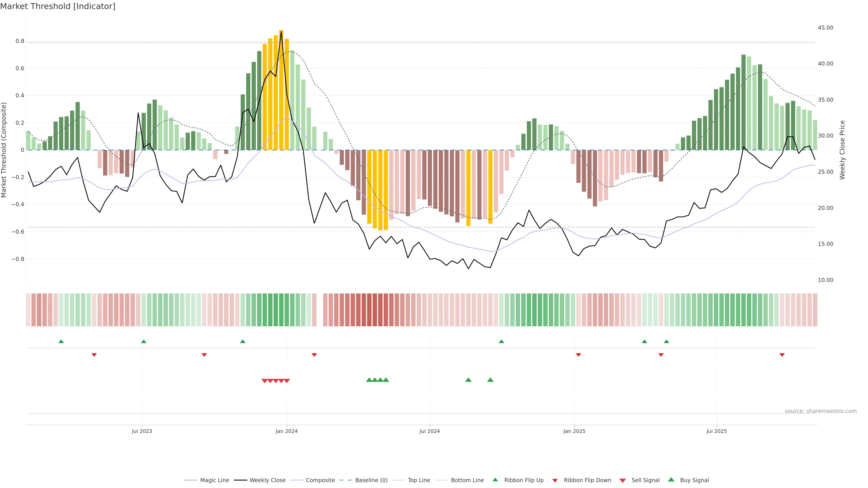The width and height of the screenshot is (868, 488).
Task: Click the rightmost red Ribbon Flip Down marker
Action: point(782,355)
